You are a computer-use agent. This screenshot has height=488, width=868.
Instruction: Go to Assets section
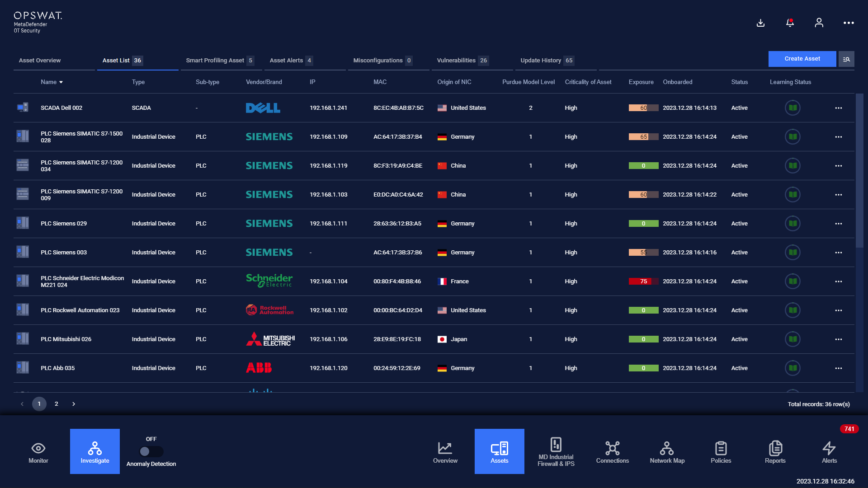500,451
